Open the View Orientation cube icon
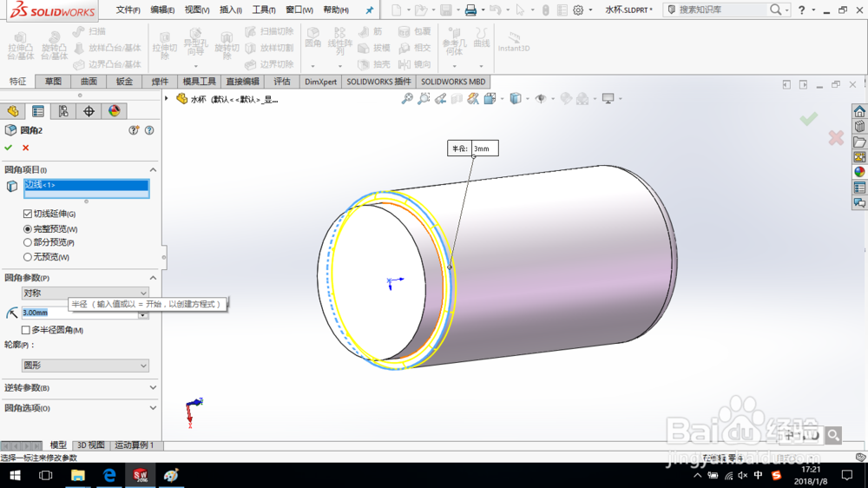Screen dimensions: 868x488 pyautogui.click(x=490, y=99)
